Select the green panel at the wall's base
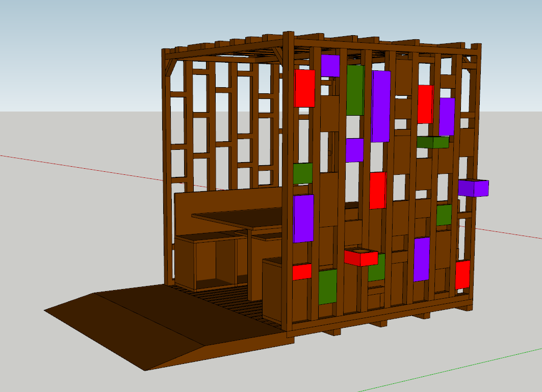This screenshot has height=392, width=542. 328,287
